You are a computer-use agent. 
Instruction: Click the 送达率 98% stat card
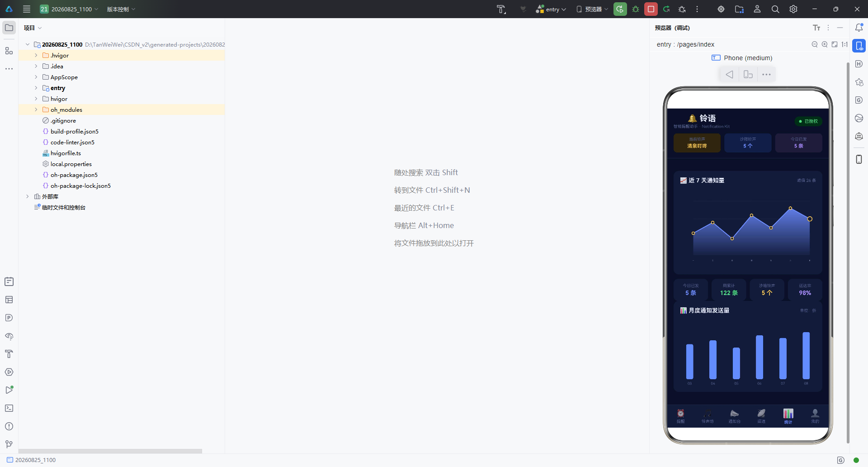click(x=805, y=290)
